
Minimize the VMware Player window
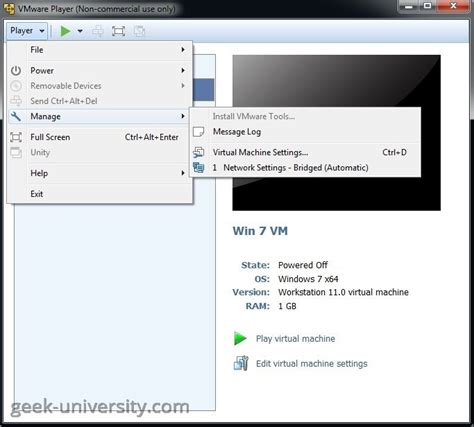(409, 6)
